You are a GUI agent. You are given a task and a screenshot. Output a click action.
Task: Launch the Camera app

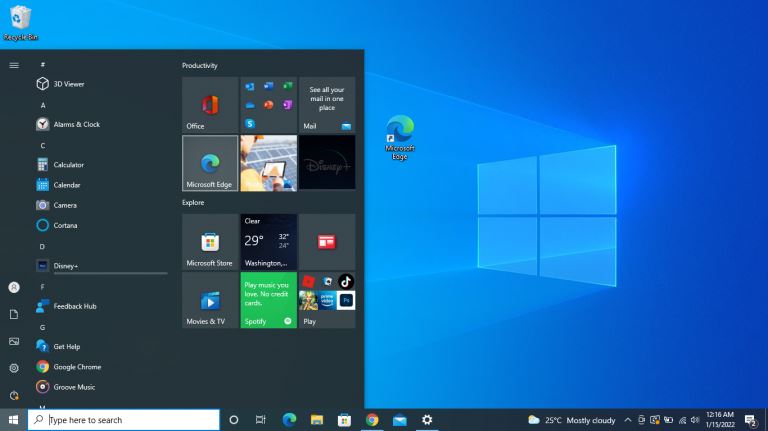pos(100,205)
